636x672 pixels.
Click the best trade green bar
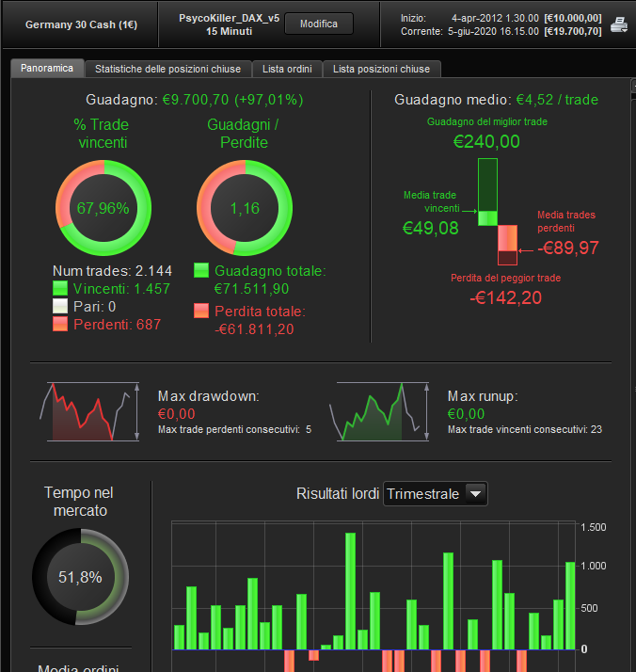(x=487, y=192)
